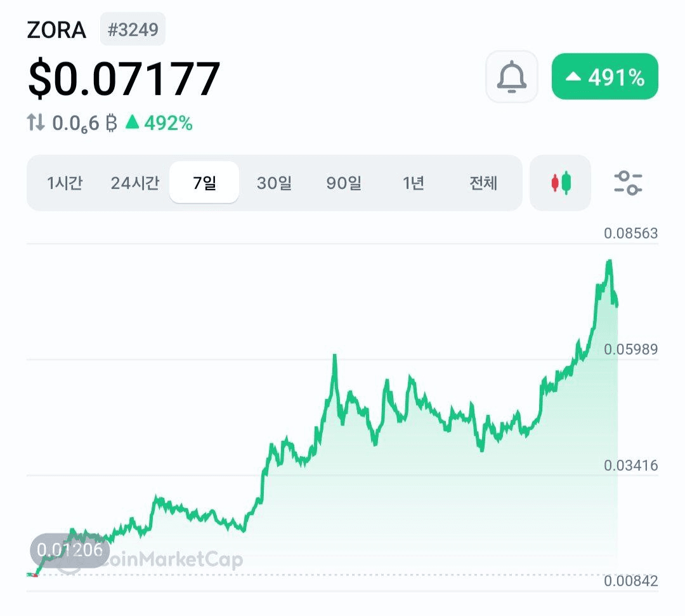Image resolution: width=685 pixels, height=616 pixels.
Task: Click the ZORA coin name
Action: (56, 30)
